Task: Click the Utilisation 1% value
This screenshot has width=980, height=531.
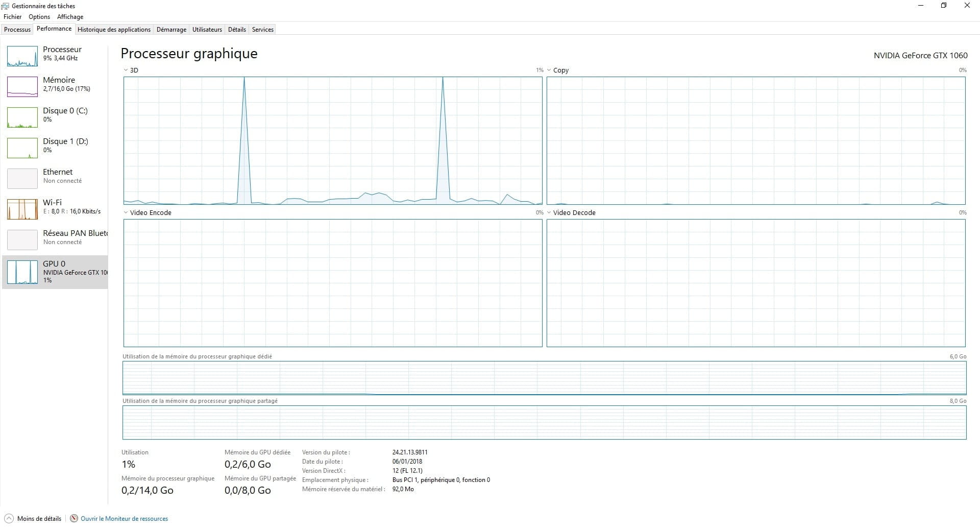Action: 129,464
